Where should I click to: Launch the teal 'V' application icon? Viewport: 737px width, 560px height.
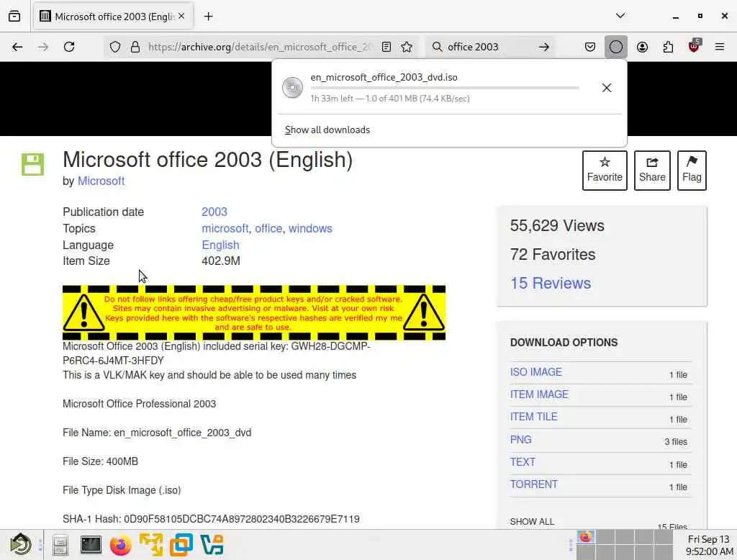click(x=212, y=545)
